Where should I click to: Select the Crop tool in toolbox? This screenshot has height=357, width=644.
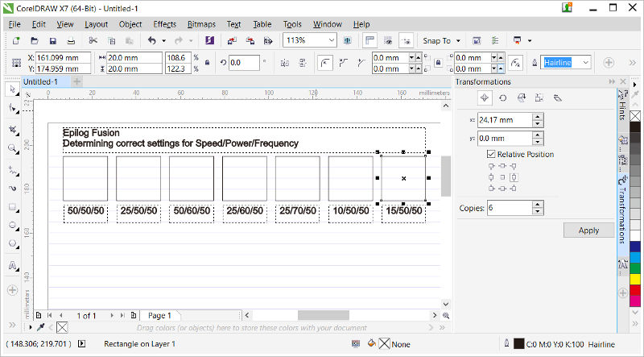pyautogui.click(x=12, y=130)
